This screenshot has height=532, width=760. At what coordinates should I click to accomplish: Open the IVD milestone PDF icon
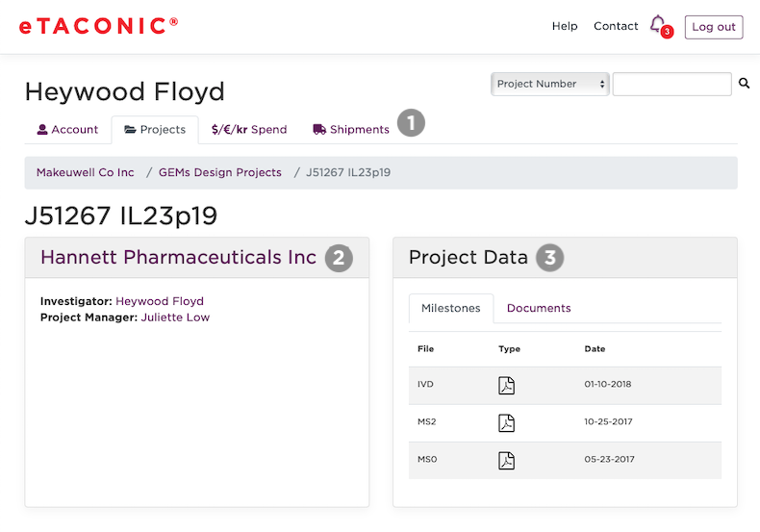(x=506, y=385)
